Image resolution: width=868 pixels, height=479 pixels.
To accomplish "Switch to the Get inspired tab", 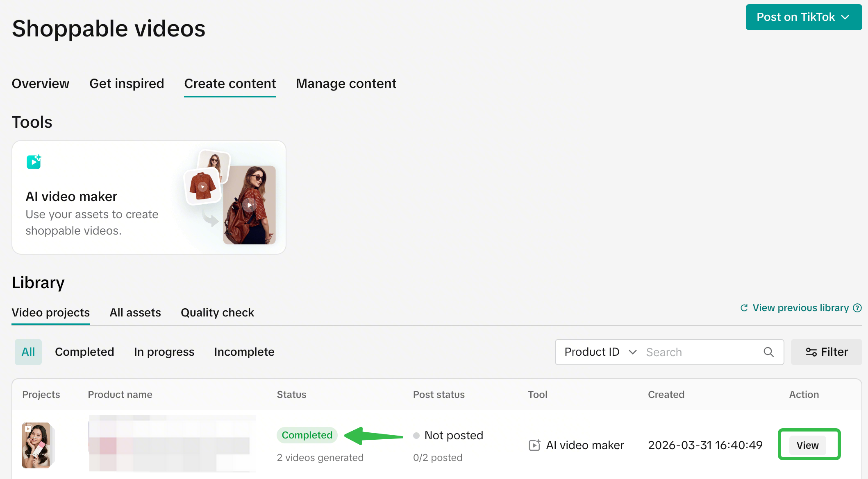I will pos(127,84).
